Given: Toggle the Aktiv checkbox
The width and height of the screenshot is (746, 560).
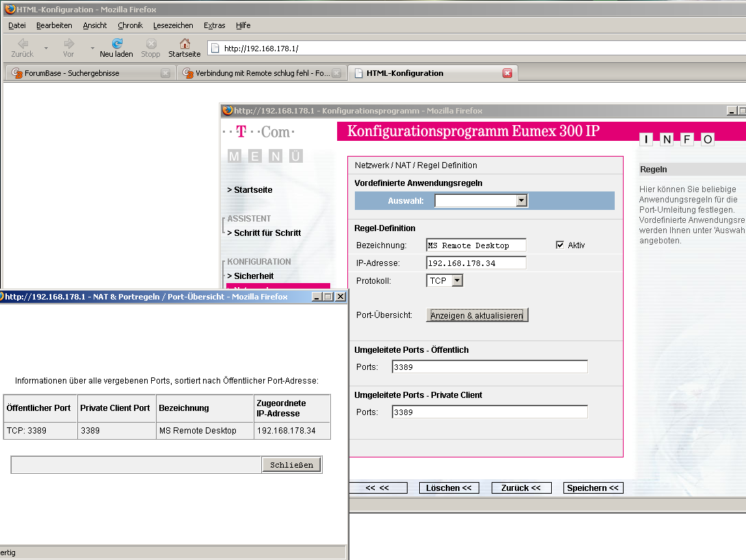Looking at the screenshot, I should click(x=560, y=245).
